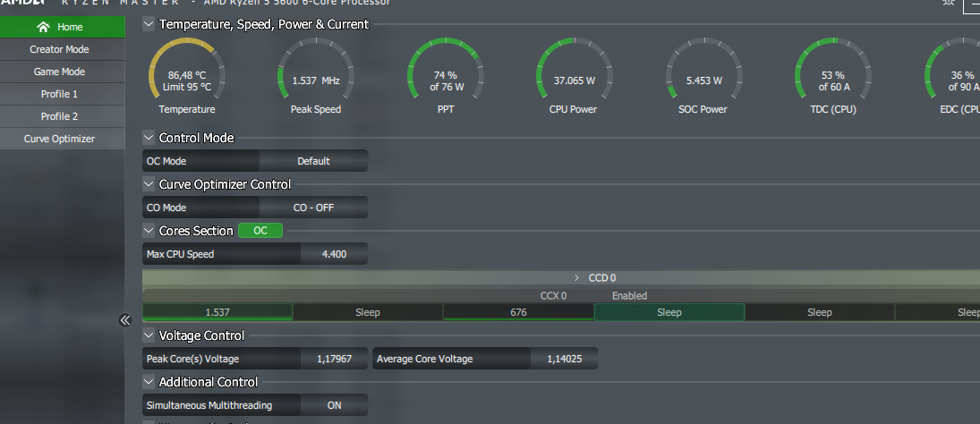The width and height of the screenshot is (980, 424).
Task: Toggle the green OC badge in Cores Section
Action: (x=260, y=231)
